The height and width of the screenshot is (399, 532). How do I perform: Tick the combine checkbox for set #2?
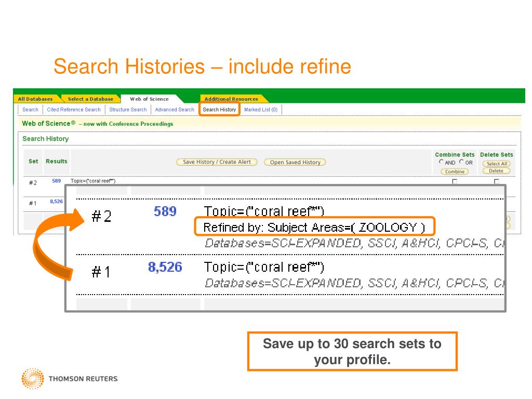(x=455, y=181)
